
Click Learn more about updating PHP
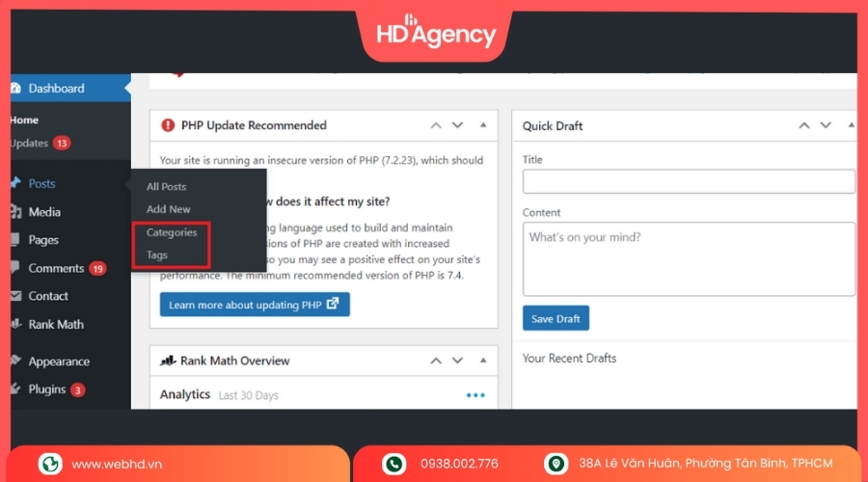click(255, 305)
